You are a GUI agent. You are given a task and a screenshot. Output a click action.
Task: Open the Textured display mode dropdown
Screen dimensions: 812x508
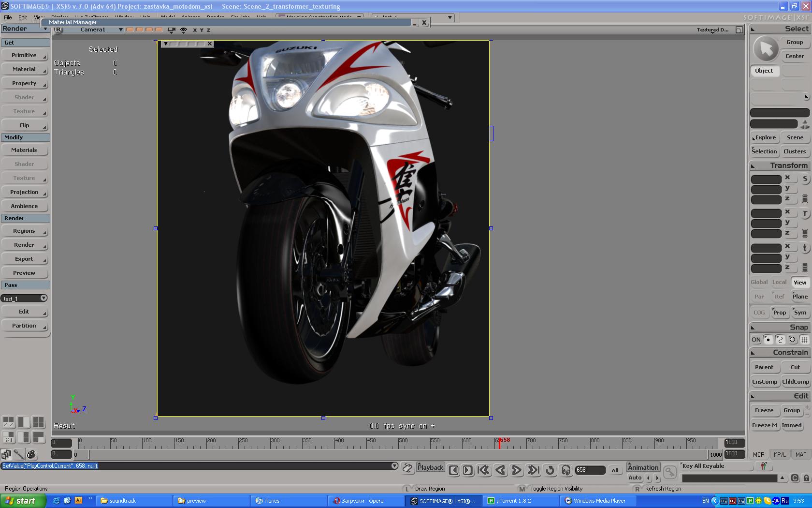pyautogui.click(x=712, y=30)
